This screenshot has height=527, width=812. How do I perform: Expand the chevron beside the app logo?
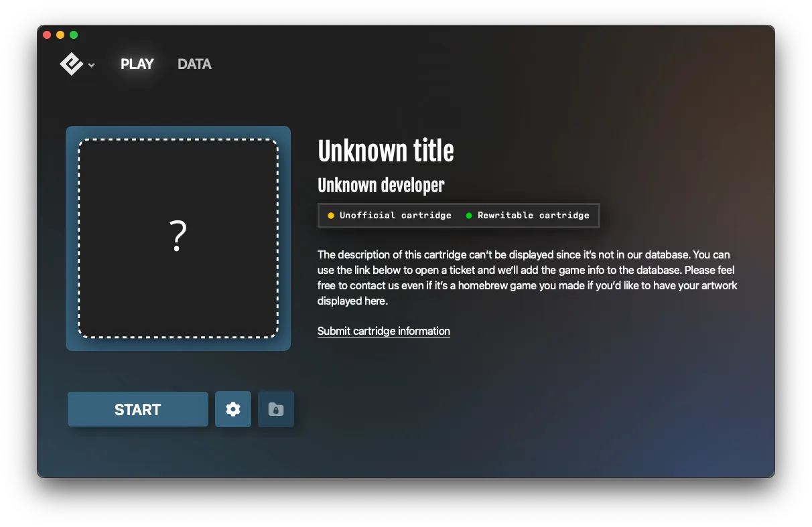(x=91, y=65)
